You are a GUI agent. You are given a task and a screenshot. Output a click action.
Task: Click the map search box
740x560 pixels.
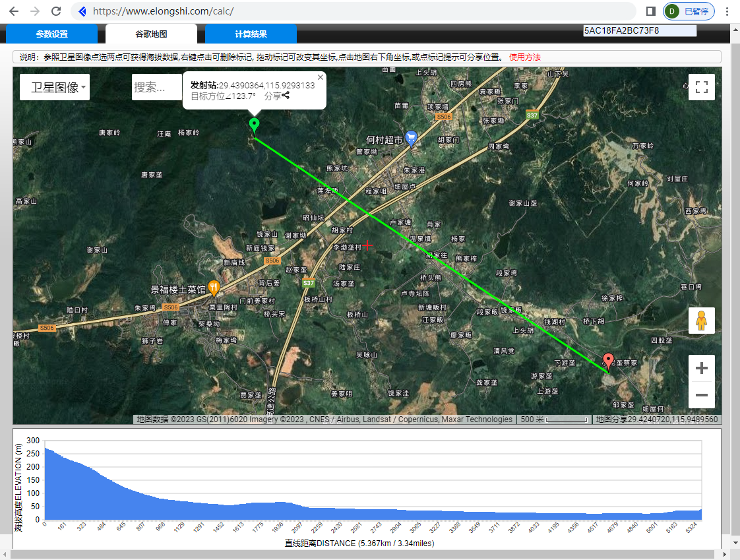(157, 87)
